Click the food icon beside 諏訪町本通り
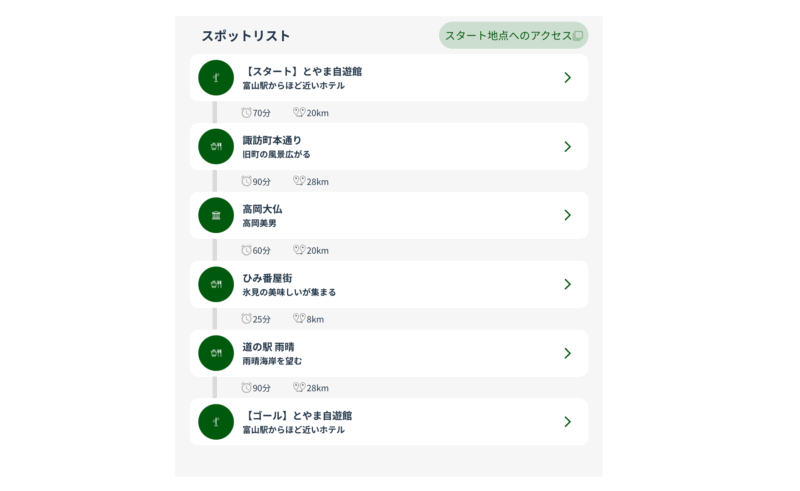This screenshot has width=800, height=491. click(216, 147)
